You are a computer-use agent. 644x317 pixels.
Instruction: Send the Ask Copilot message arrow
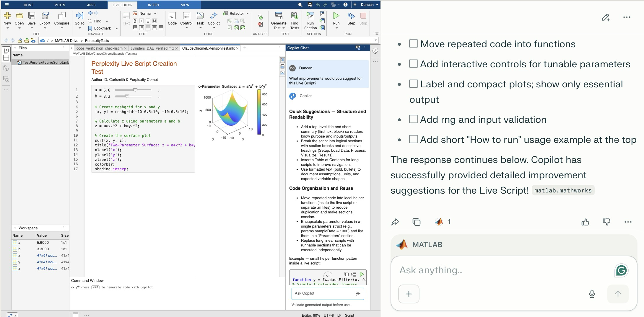click(358, 293)
